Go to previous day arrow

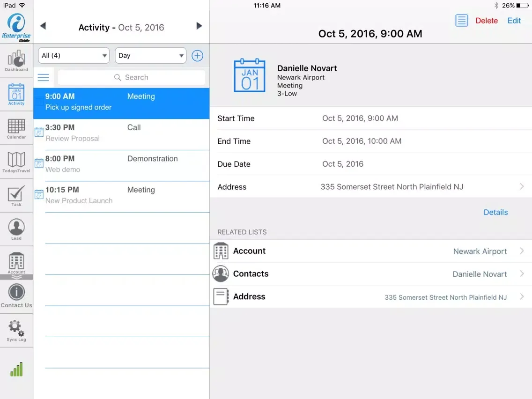[x=43, y=26]
